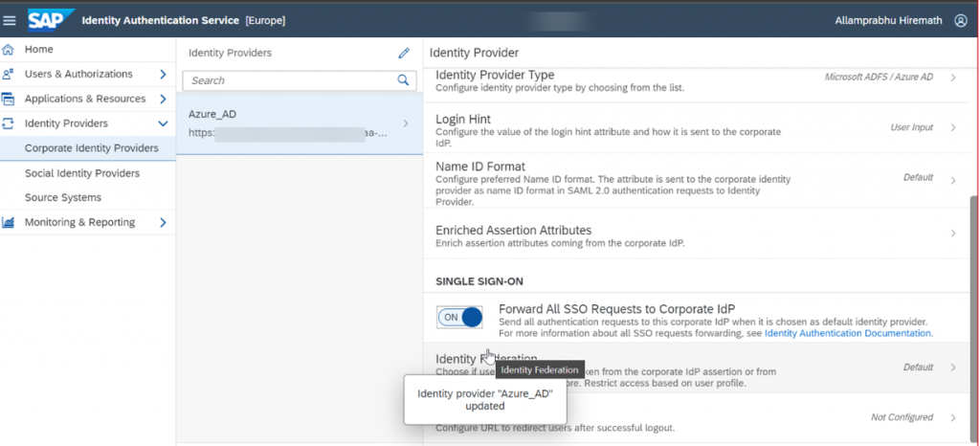
Task: Expand Monitoring & Reporting chevron
Action: click(163, 222)
